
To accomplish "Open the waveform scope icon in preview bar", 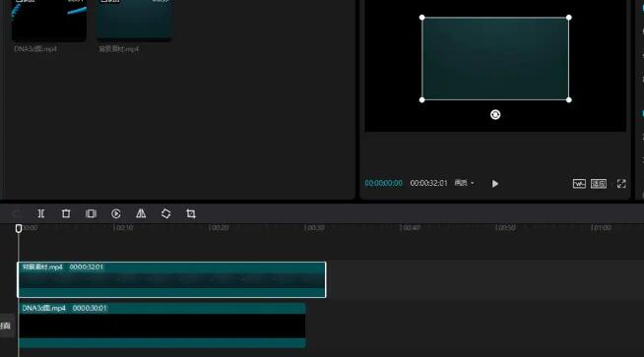I will [579, 184].
